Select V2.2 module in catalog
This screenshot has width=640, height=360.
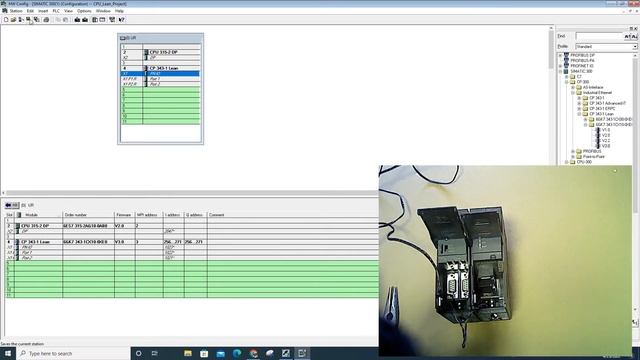[x=606, y=140]
